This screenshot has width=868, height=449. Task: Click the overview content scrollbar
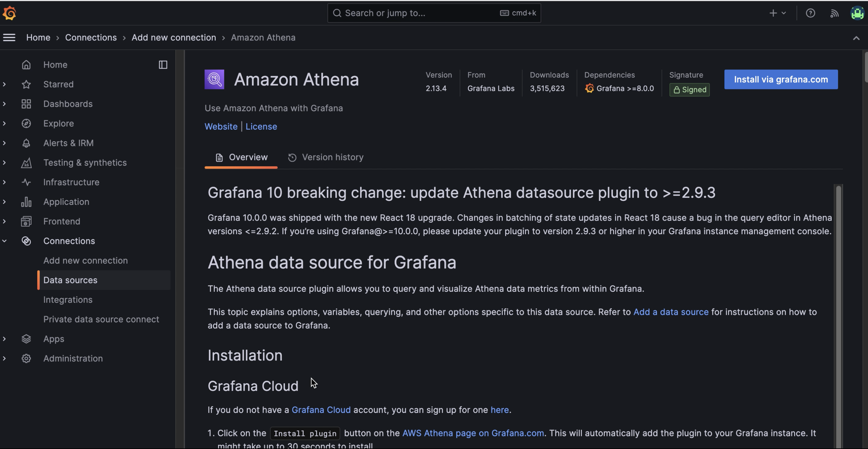(838, 316)
